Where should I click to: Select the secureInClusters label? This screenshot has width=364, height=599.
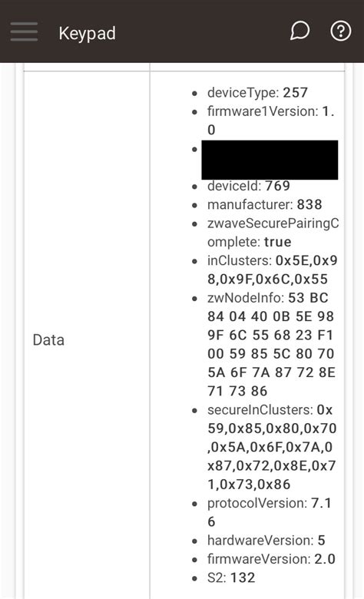260,409
